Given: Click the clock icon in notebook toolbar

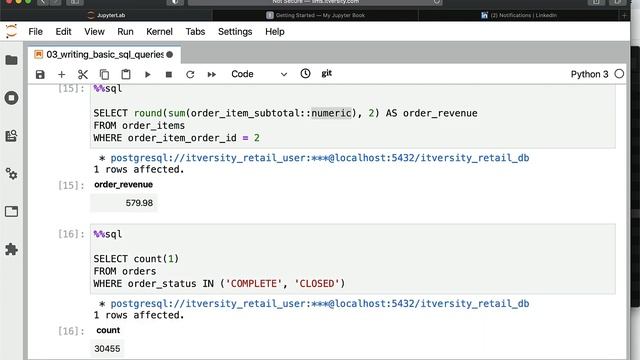Looking at the screenshot, I should (x=305, y=73).
